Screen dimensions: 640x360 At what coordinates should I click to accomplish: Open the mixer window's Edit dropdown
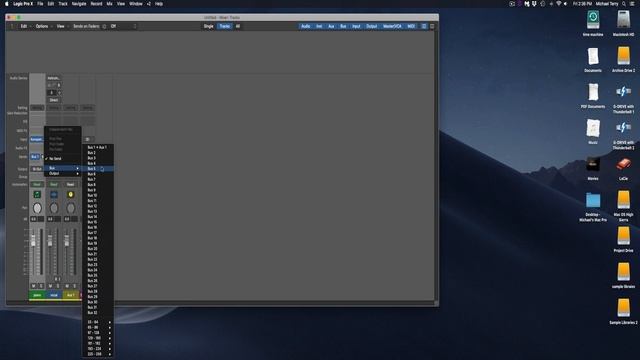tap(25, 26)
